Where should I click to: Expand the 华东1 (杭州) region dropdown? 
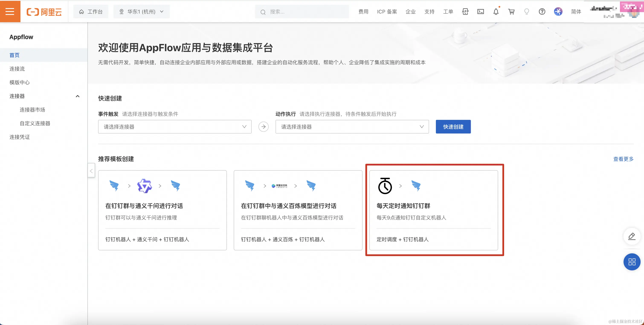pos(142,12)
